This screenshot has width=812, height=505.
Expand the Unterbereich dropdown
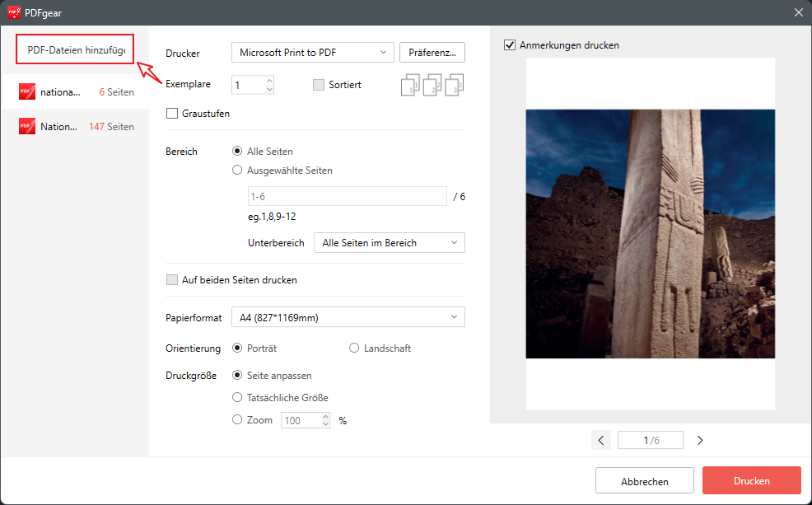389,243
